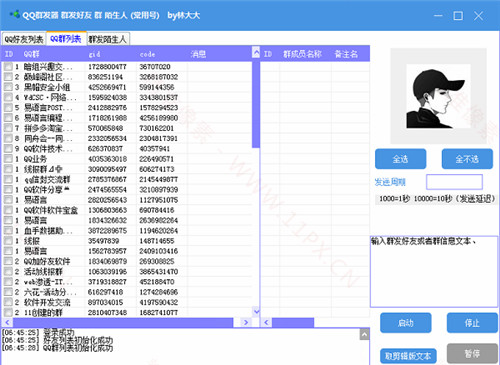
Task: Click the 备注名 column header
Action: click(x=346, y=54)
